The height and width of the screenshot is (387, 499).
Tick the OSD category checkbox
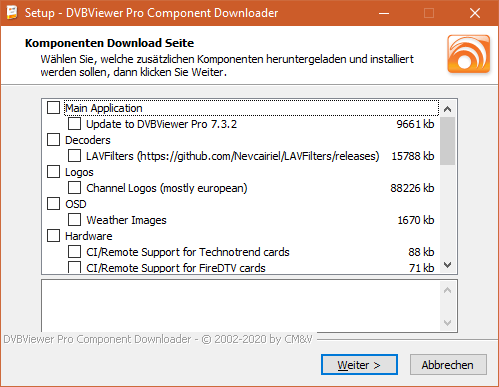coord(53,204)
